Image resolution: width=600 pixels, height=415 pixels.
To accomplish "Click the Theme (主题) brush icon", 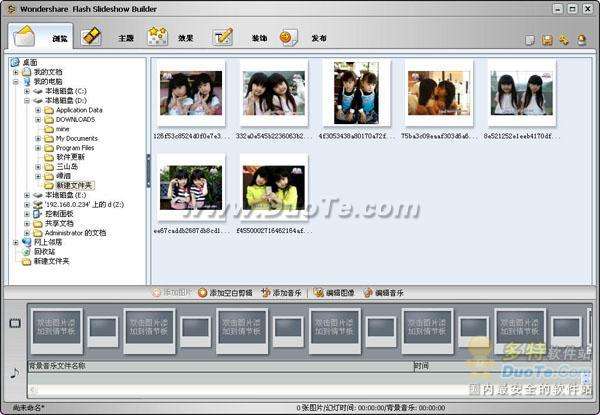I will tap(91, 37).
